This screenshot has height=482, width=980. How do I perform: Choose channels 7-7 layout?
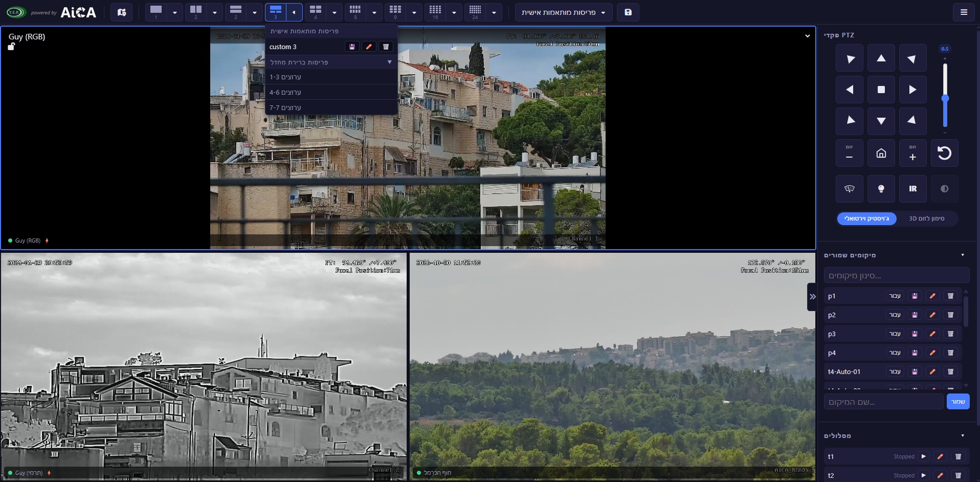coord(331,107)
